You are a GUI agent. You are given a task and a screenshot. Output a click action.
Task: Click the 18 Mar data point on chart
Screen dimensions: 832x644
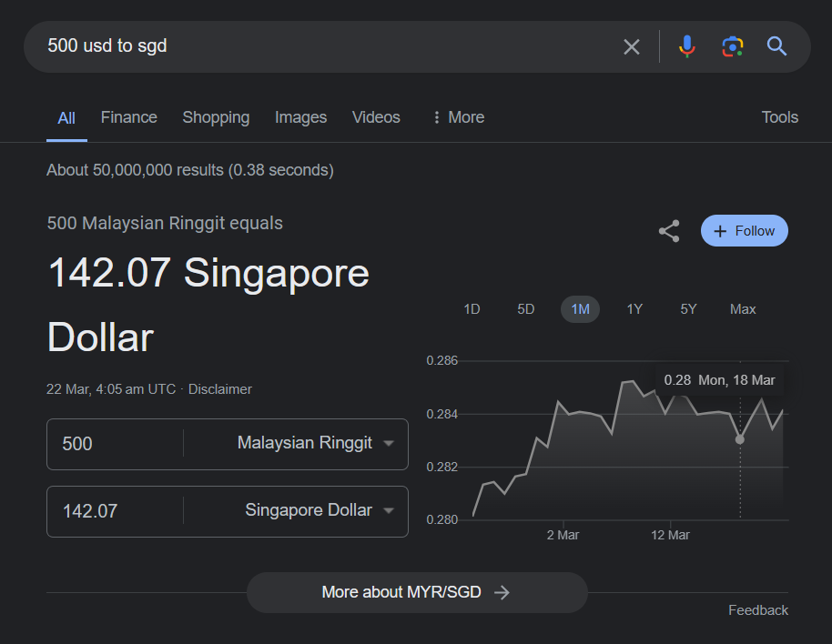coord(740,439)
